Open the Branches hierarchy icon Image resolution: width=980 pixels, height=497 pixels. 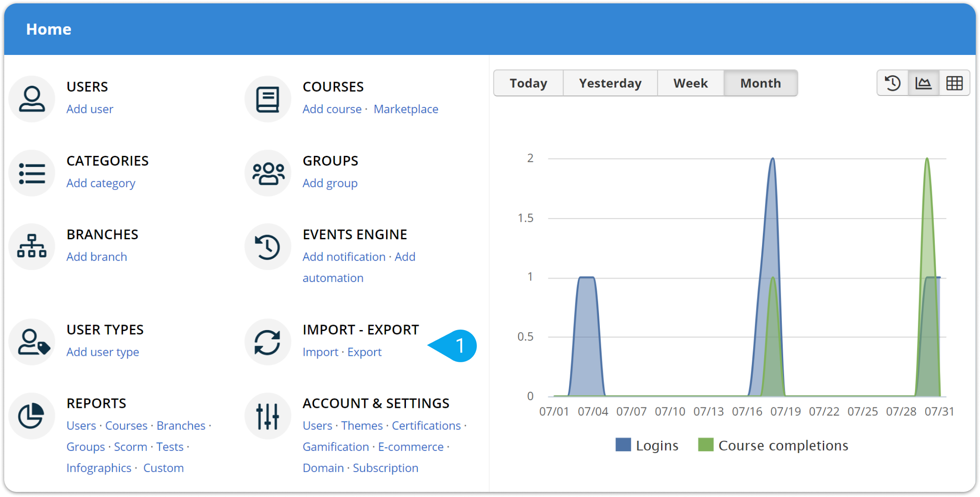(x=32, y=246)
